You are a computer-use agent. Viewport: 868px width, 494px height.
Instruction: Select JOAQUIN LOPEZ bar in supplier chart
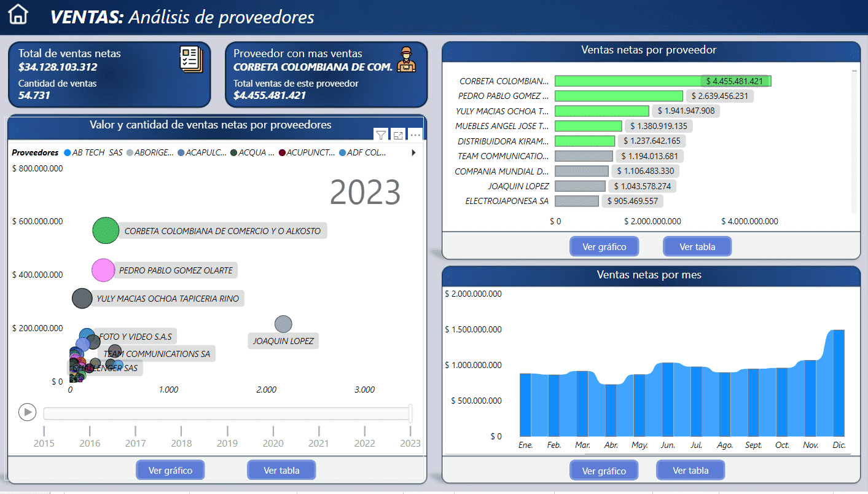(581, 186)
